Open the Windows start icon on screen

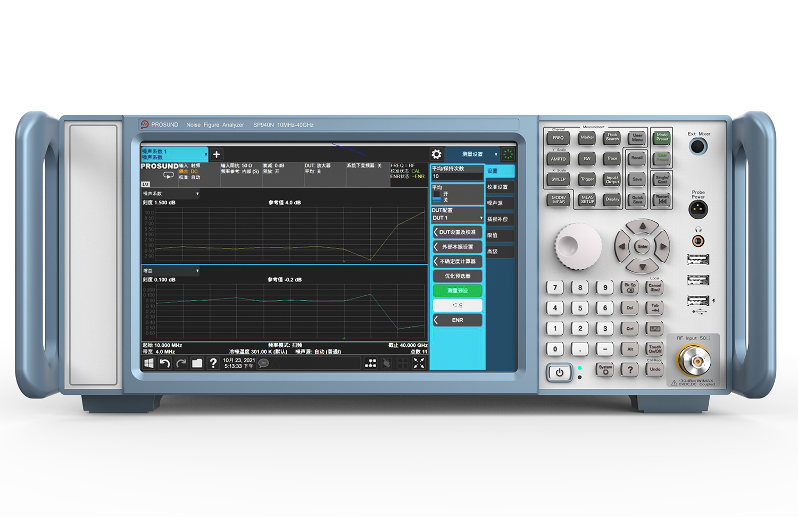click(x=149, y=363)
